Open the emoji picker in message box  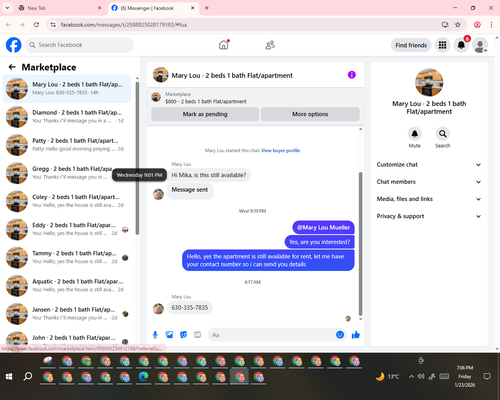click(x=340, y=335)
